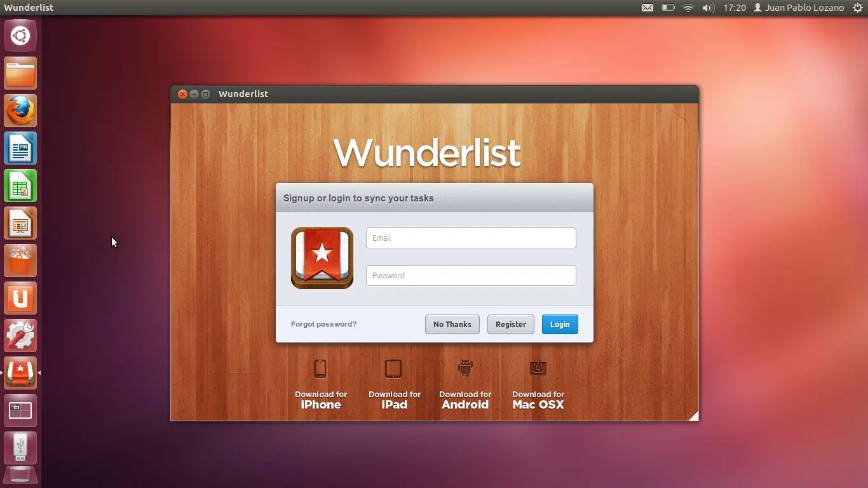Click the Wunderlist red star app logo
Screen dimensions: 868x488
(x=322, y=257)
